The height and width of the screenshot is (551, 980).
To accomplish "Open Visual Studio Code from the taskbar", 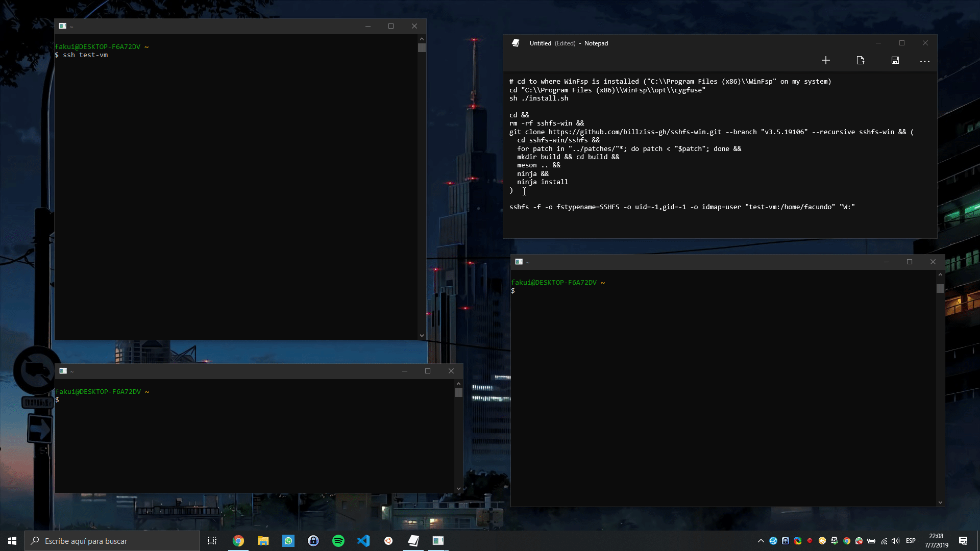I will click(363, 541).
